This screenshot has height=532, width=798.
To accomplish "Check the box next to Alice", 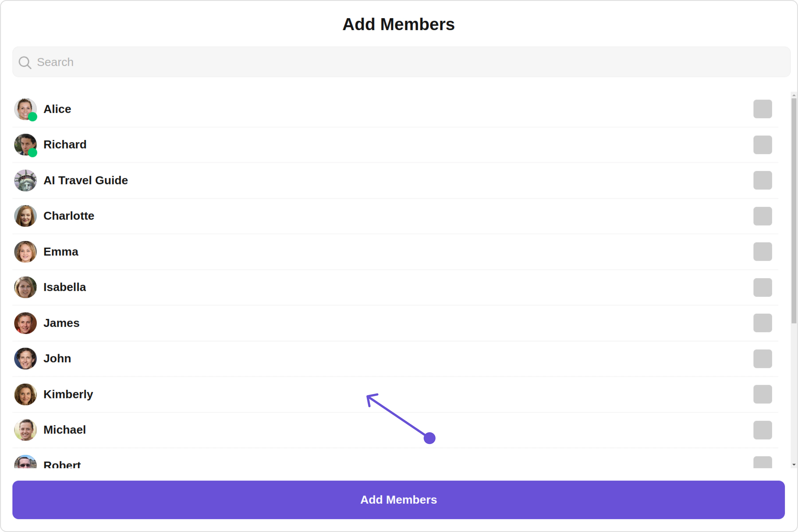I will click(762, 109).
